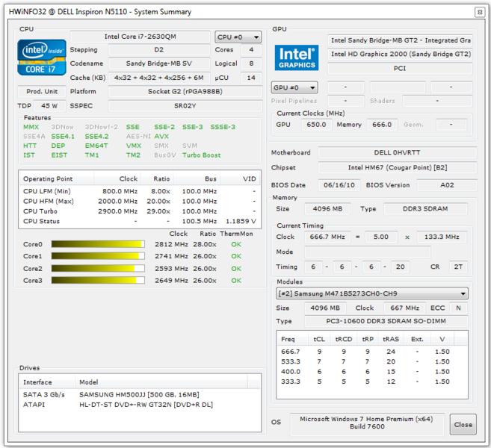Click the VMX feature label
The width and height of the screenshot is (491, 448).
point(134,146)
